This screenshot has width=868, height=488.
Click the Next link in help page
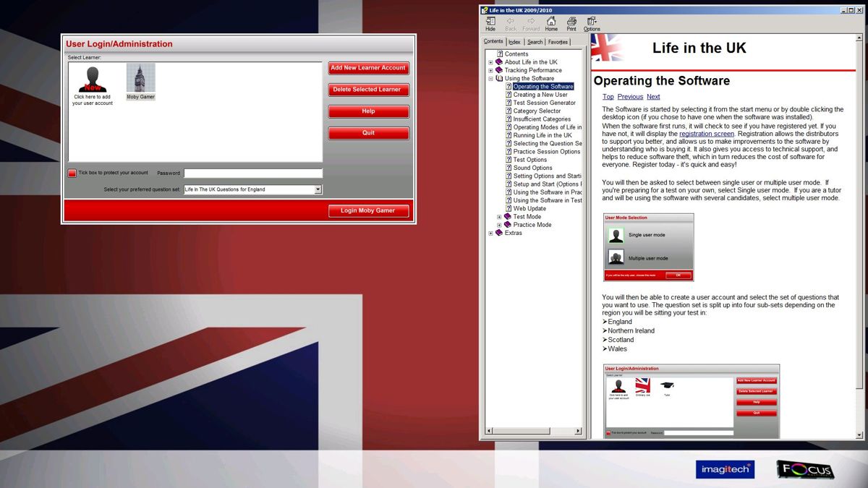[x=653, y=97]
